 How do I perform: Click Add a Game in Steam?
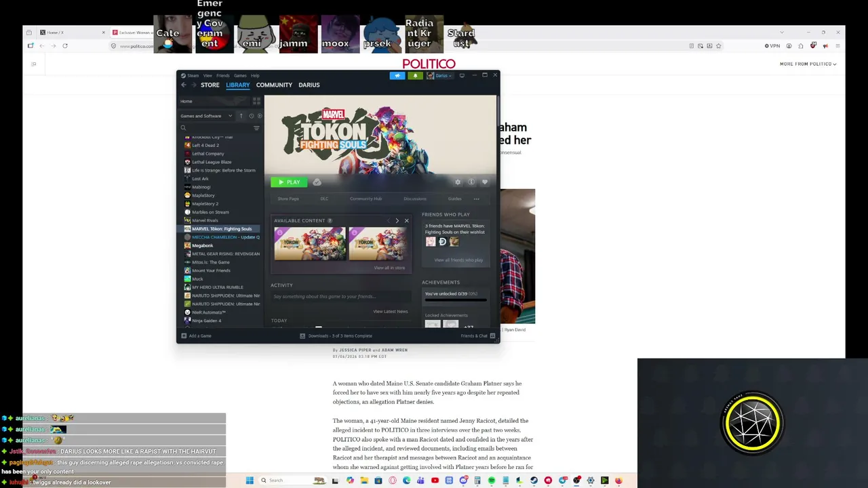pos(196,336)
